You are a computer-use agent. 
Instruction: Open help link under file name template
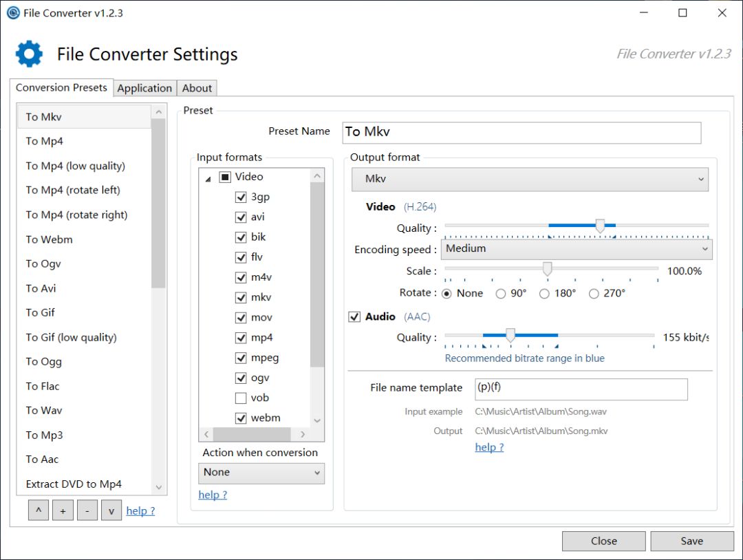tap(489, 447)
